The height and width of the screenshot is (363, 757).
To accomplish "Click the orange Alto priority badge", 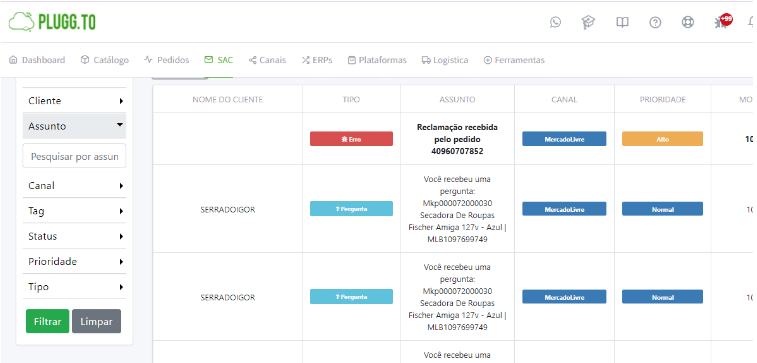I will [x=662, y=139].
